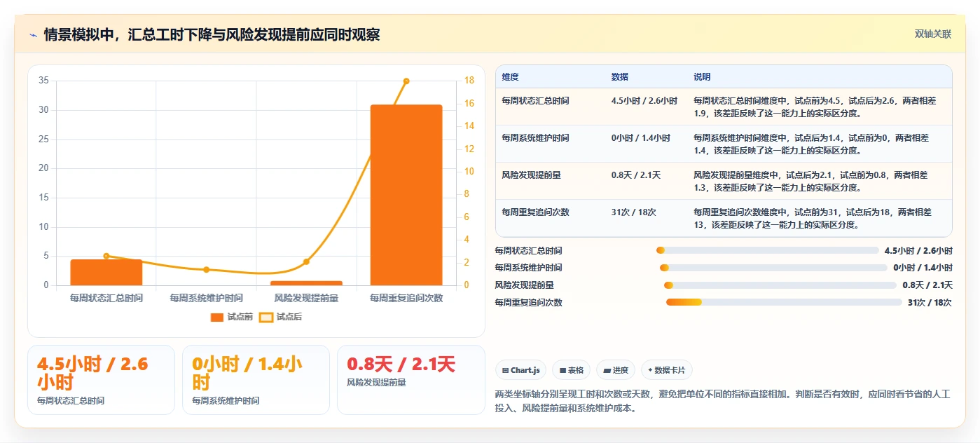Click the line point at value 18
This screenshot has width=980, height=443.
[x=406, y=81]
